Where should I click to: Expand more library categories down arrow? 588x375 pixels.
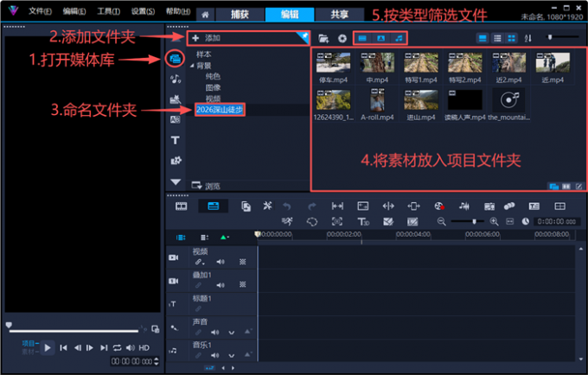[x=176, y=181]
